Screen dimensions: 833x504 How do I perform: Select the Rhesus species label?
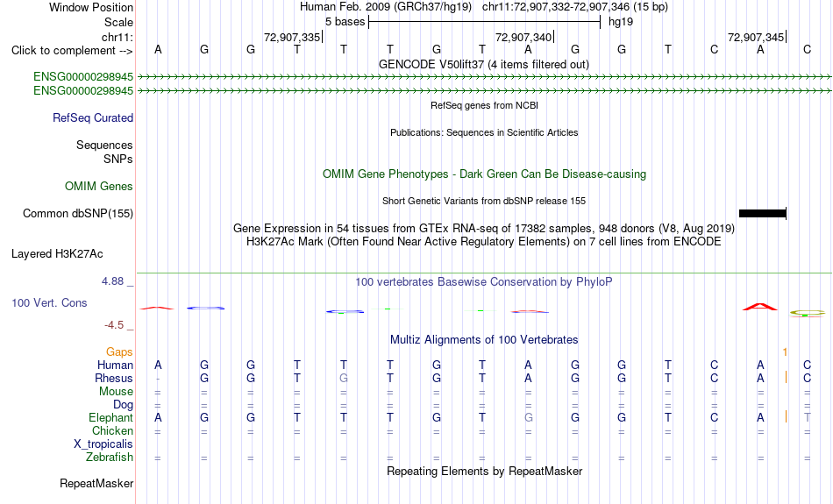pos(114,378)
